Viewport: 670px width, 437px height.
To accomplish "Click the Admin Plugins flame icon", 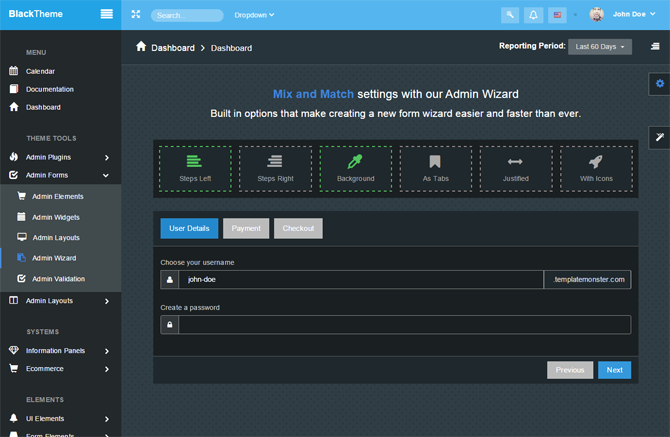I will coord(14,157).
